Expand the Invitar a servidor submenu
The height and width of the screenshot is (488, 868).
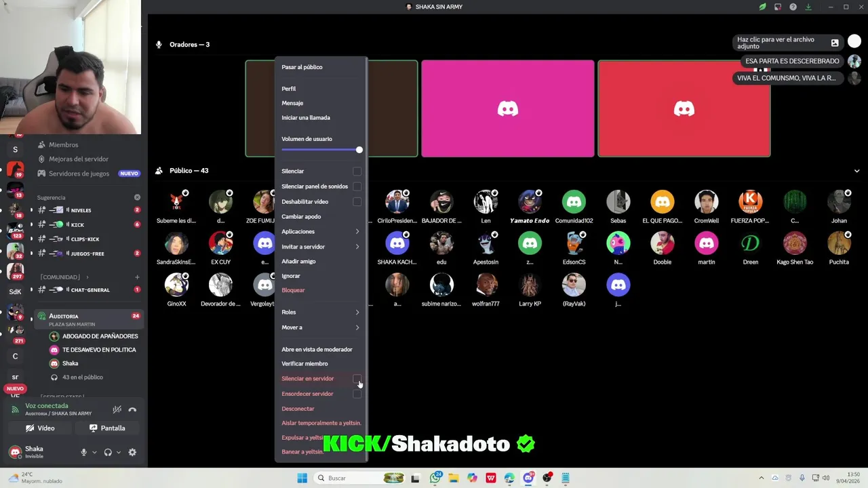(321, 247)
